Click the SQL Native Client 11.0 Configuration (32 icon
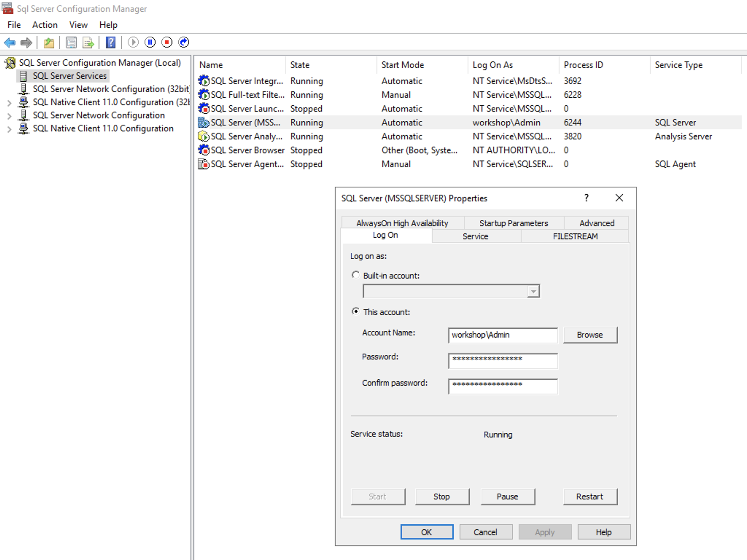747x560 pixels. coord(23,102)
